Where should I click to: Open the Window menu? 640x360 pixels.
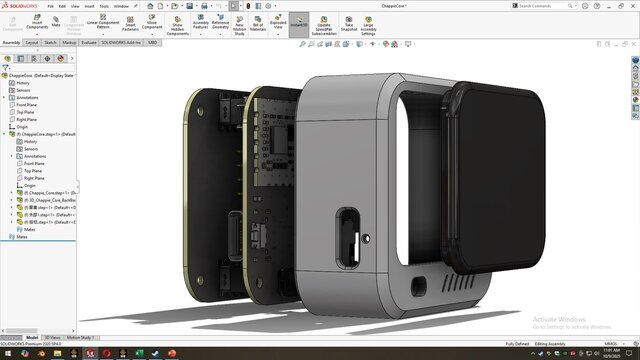pos(121,6)
